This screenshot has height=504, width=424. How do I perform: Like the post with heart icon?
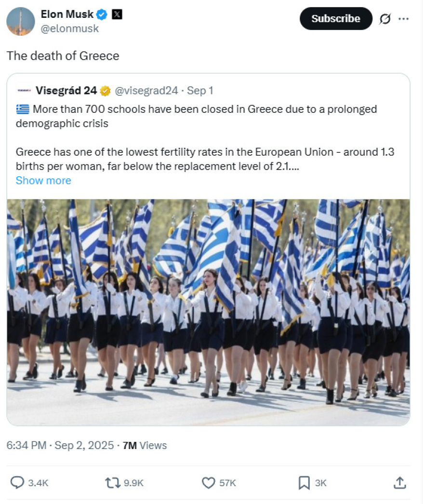[208, 482]
